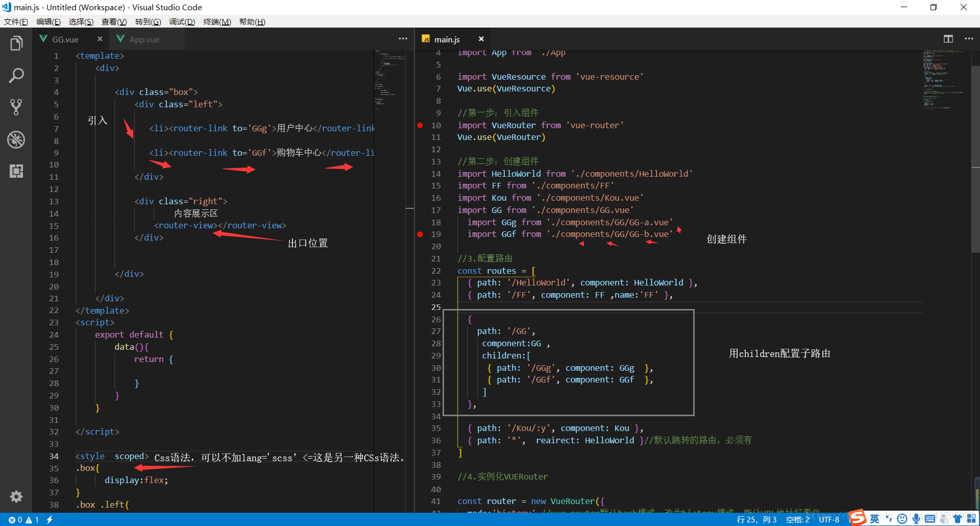Open the 转到(G) menu

(x=148, y=22)
